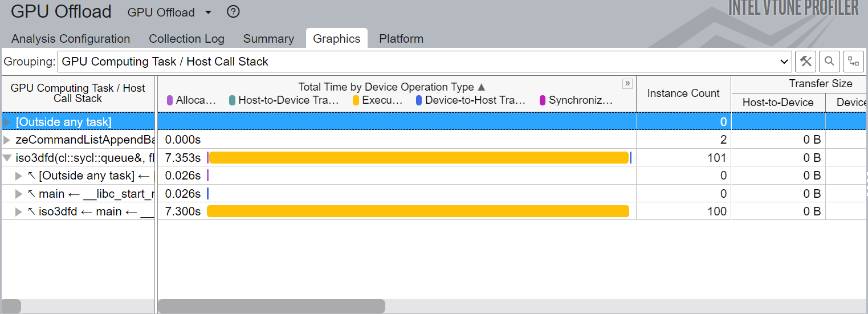Switch to the Collection Log tab

point(186,39)
